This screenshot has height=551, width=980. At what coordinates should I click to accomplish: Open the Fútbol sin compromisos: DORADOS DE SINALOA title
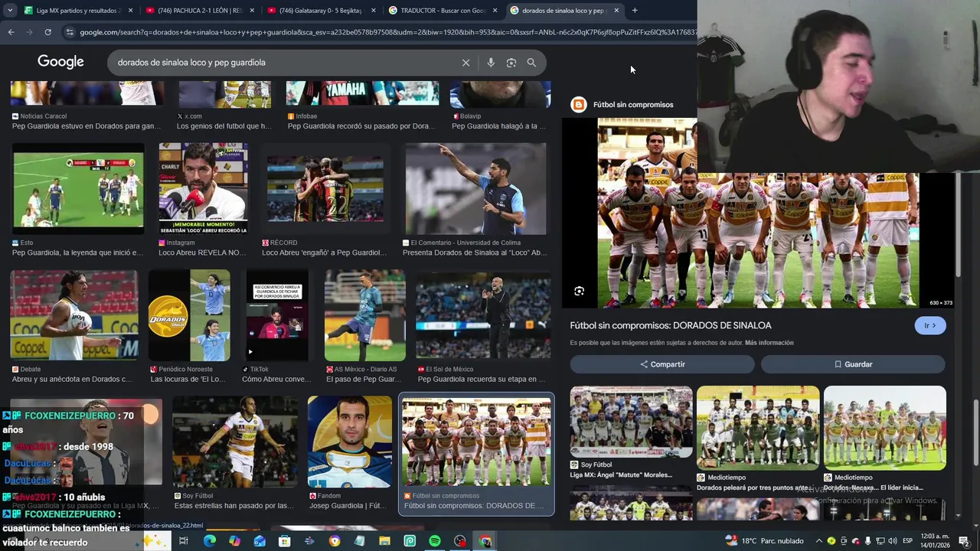pos(671,325)
